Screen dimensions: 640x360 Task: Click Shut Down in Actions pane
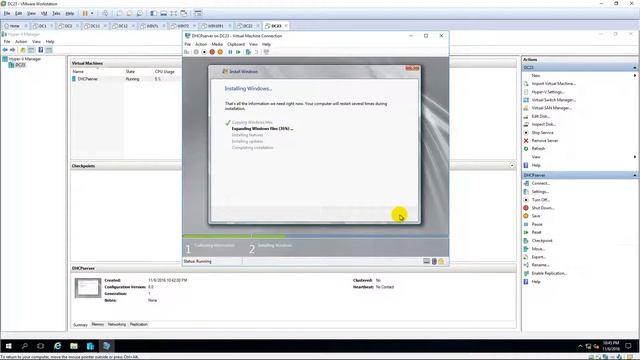coord(542,208)
